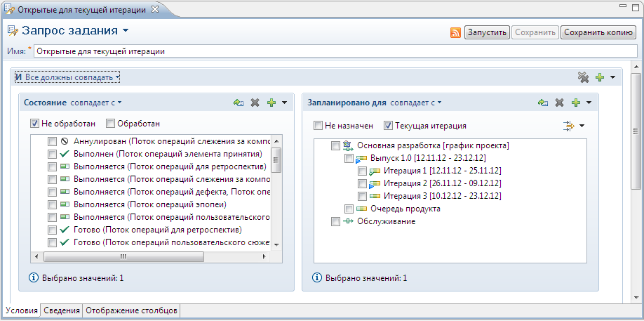Open Запланировано для panel add dropdown arrow
The image size is (644, 321).
point(589,103)
